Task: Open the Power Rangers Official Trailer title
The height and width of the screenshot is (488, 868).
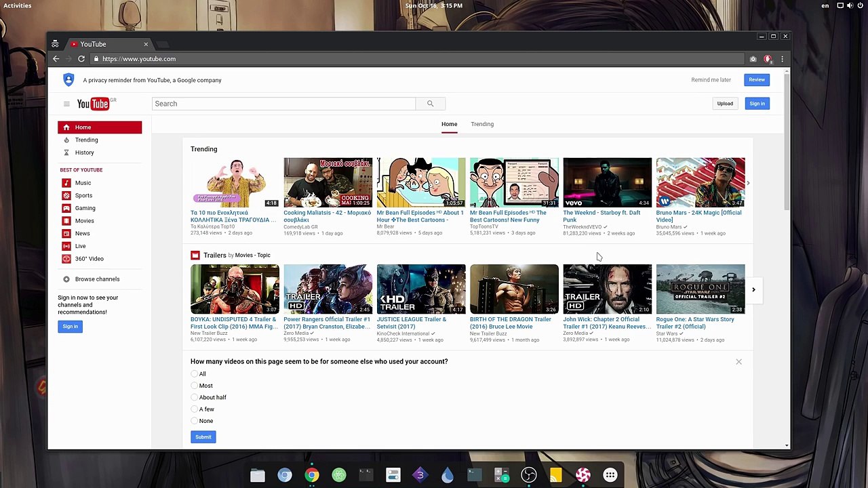Action: click(327, 323)
